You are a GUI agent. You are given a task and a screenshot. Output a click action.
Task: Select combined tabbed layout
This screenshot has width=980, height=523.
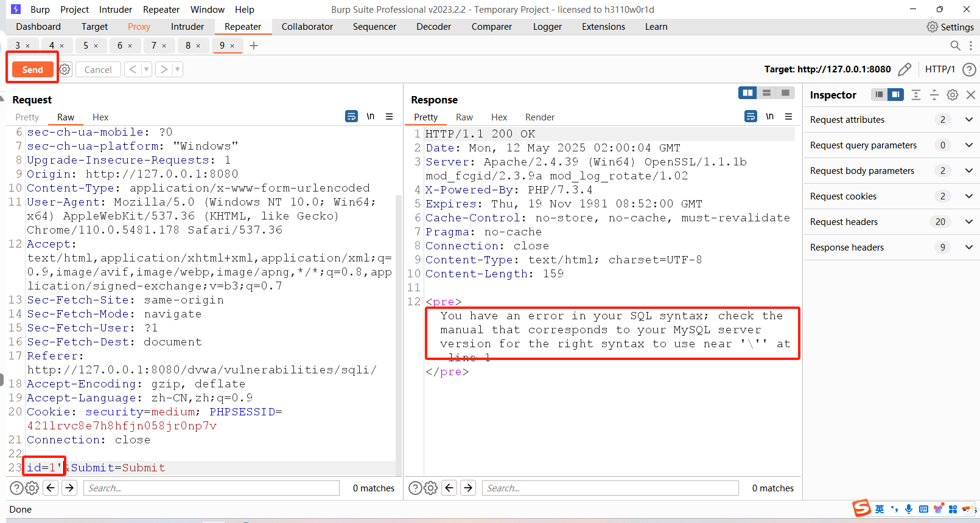[x=785, y=93]
